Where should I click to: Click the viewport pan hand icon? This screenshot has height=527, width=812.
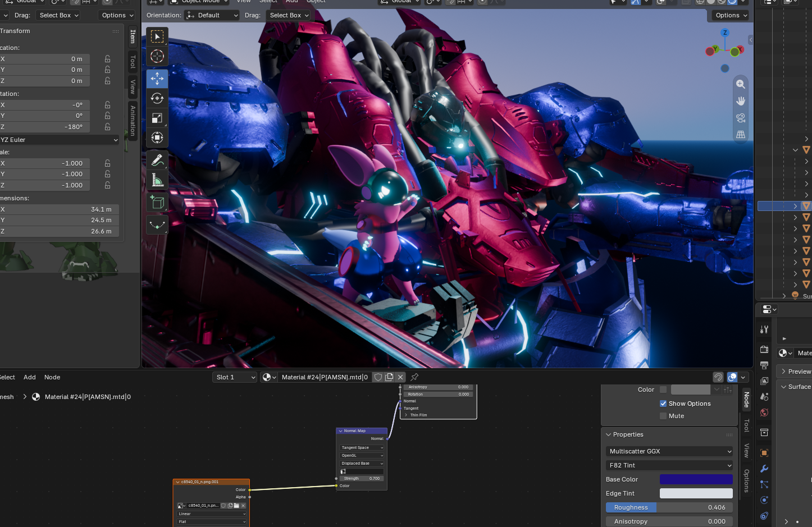[x=741, y=101]
